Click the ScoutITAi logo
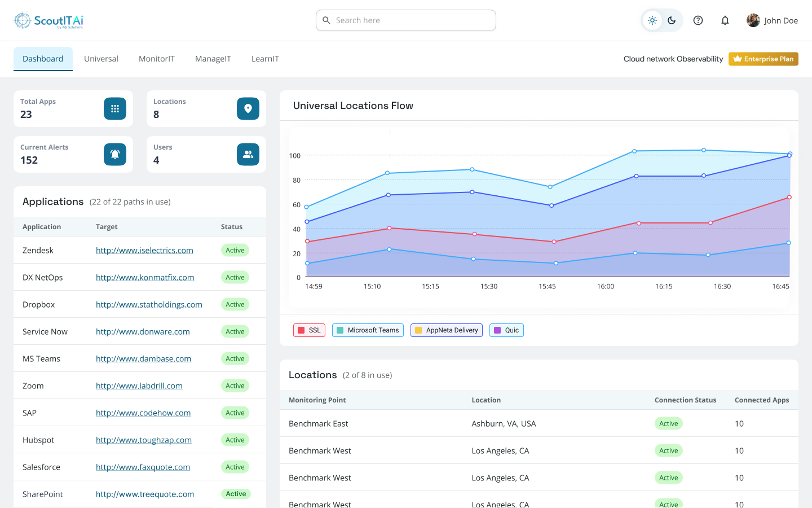 pyautogui.click(x=48, y=20)
